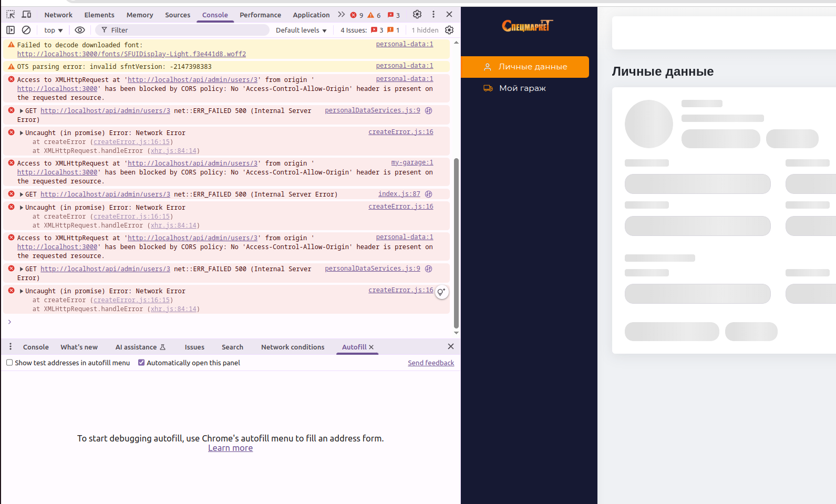
Task: Expand the last Uncaught Network Error entry
Action: click(22, 291)
